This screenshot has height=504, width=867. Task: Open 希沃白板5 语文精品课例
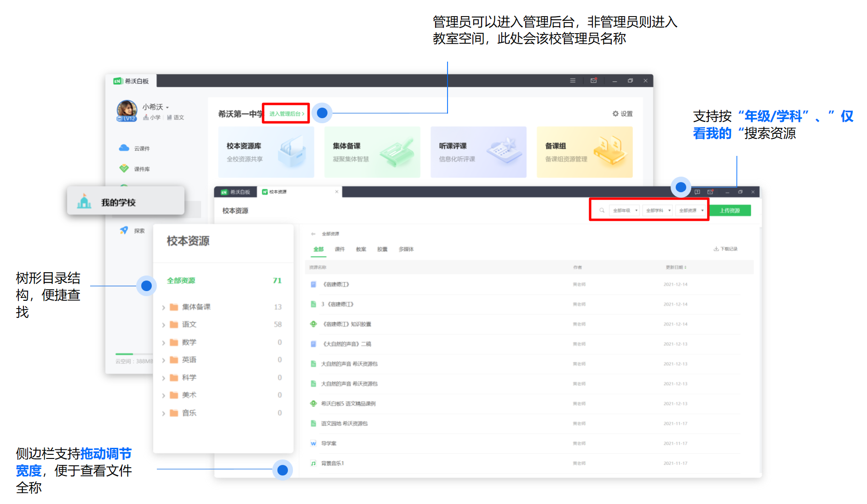point(348,404)
